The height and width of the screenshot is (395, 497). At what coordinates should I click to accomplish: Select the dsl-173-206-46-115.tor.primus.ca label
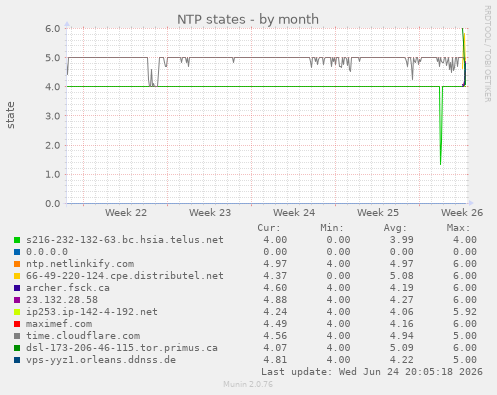(122, 348)
